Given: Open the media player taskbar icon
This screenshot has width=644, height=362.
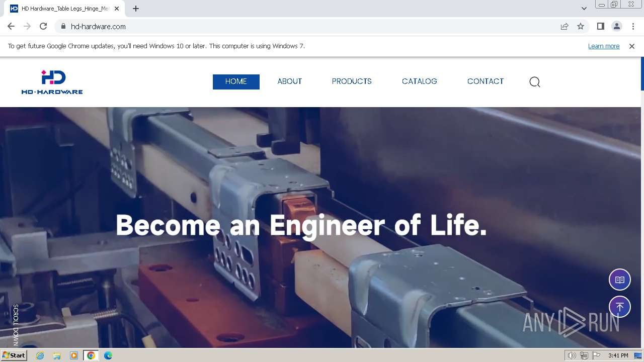Looking at the screenshot, I should click(74, 355).
